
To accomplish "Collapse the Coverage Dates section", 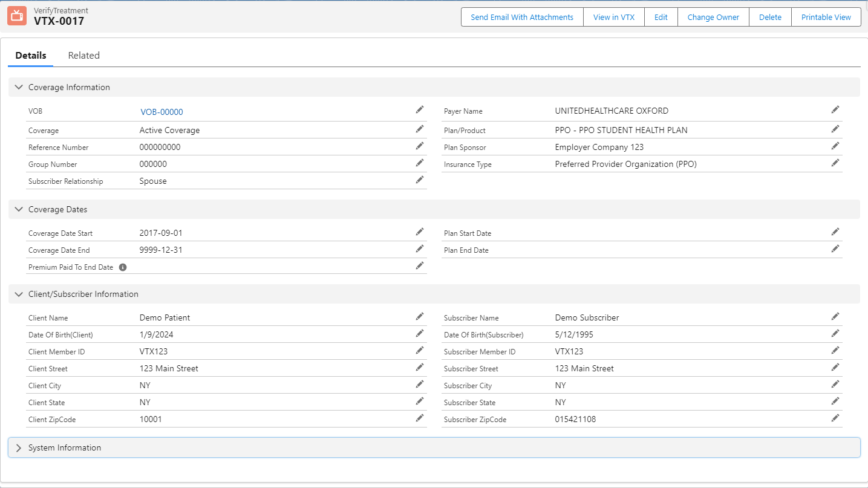I will point(19,209).
